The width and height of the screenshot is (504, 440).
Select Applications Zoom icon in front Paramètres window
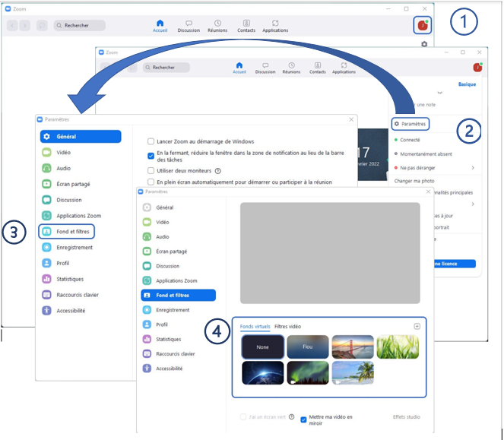point(147,280)
